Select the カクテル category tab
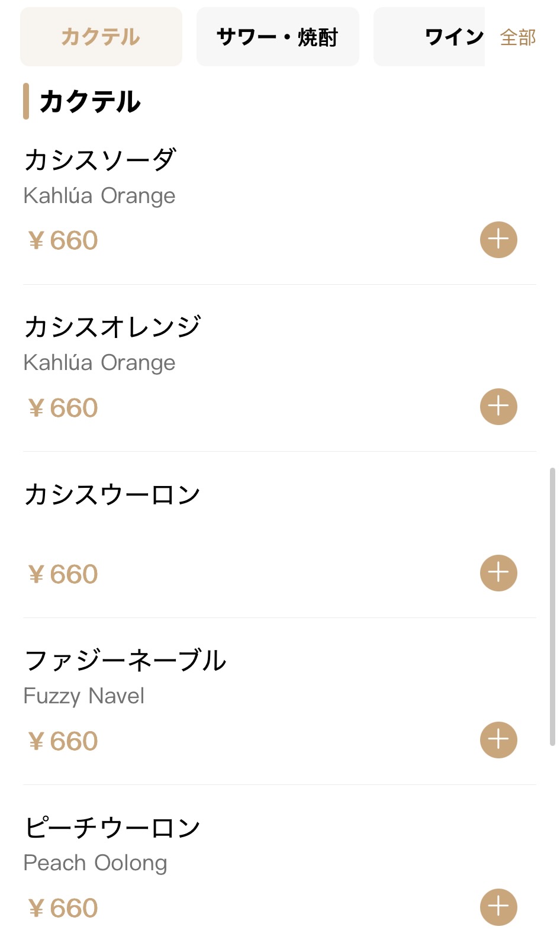Viewport: 560px width, 933px height. [101, 37]
